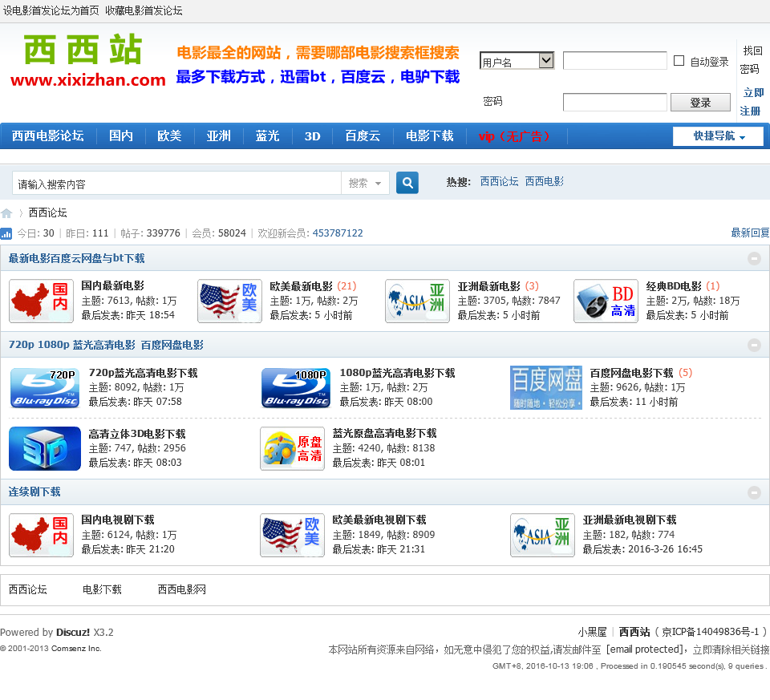The height and width of the screenshot is (700, 770).
Task: Open the 欧美最新电视剧下载 US flag icon
Action: [292, 535]
